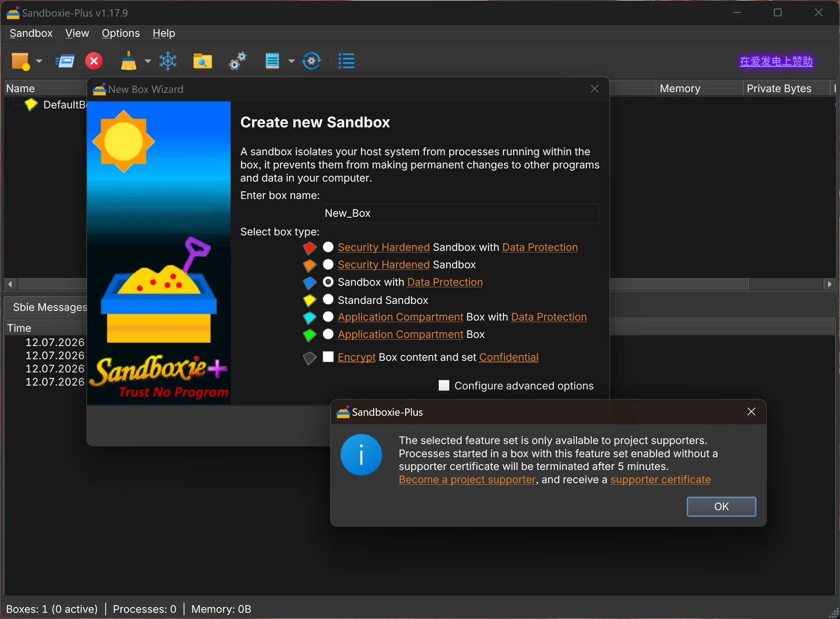Image resolution: width=840 pixels, height=619 pixels.
Task: Click the list view toolbar icon
Action: click(x=346, y=61)
